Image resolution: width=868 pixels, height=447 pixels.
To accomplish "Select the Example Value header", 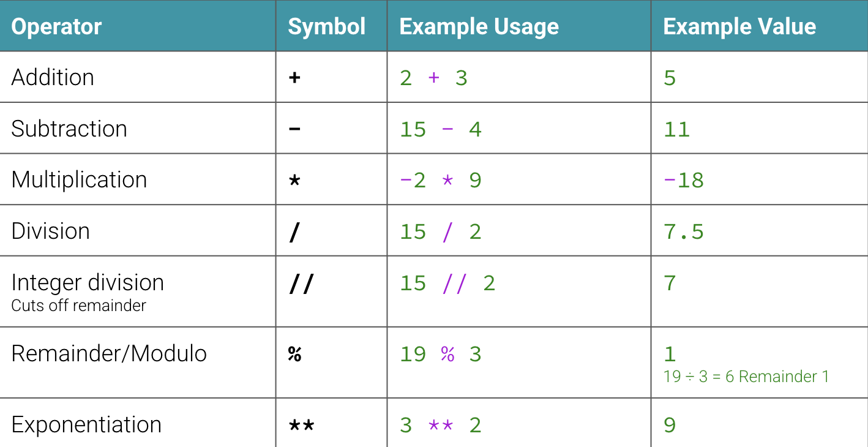I will [739, 26].
